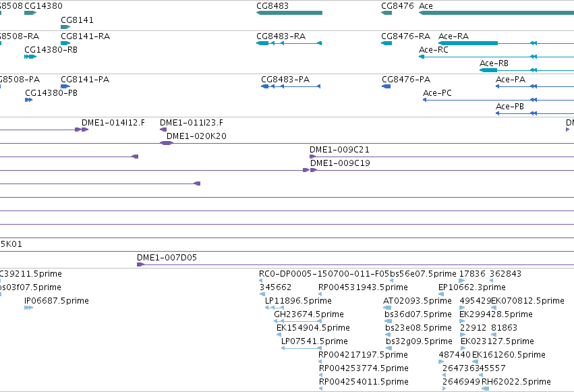The width and height of the screenshot is (574, 392).
Task: Select clone DME1-011I23.F label
Action: click(x=192, y=123)
